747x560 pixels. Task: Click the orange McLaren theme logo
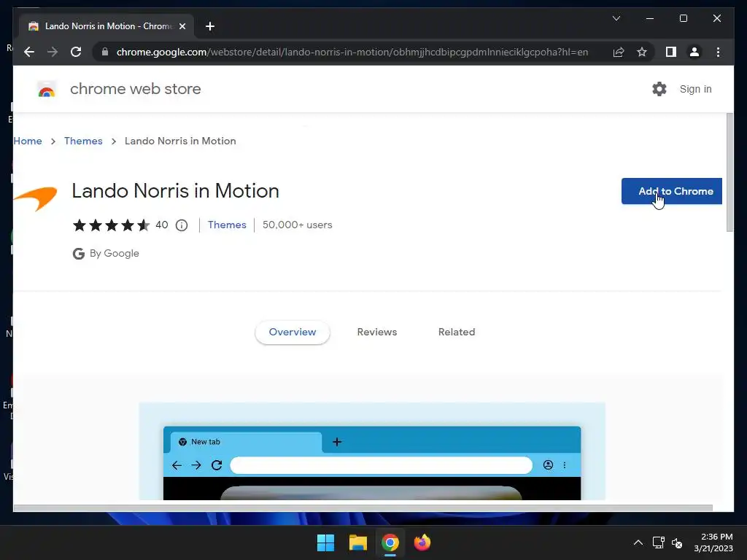pyautogui.click(x=35, y=198)
